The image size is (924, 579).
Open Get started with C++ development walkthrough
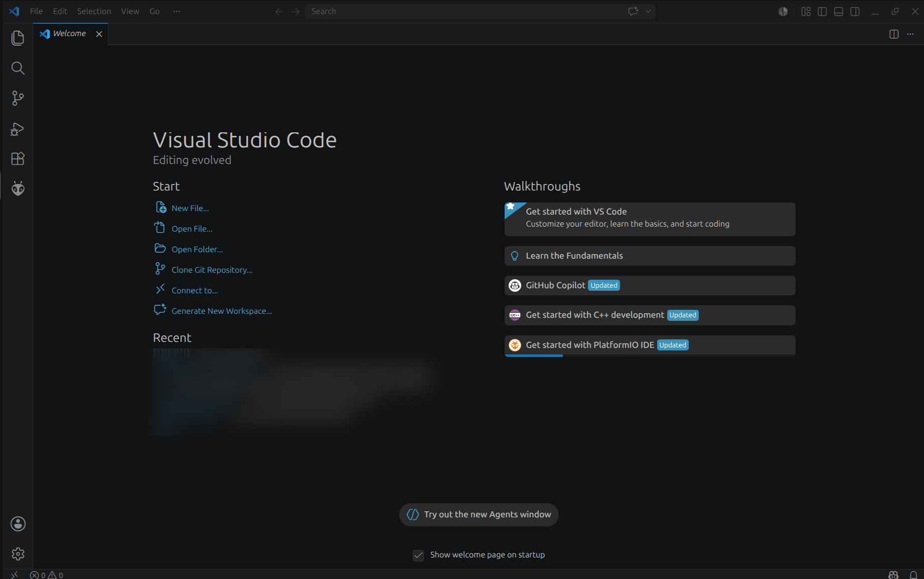click(x=650, y=315)
